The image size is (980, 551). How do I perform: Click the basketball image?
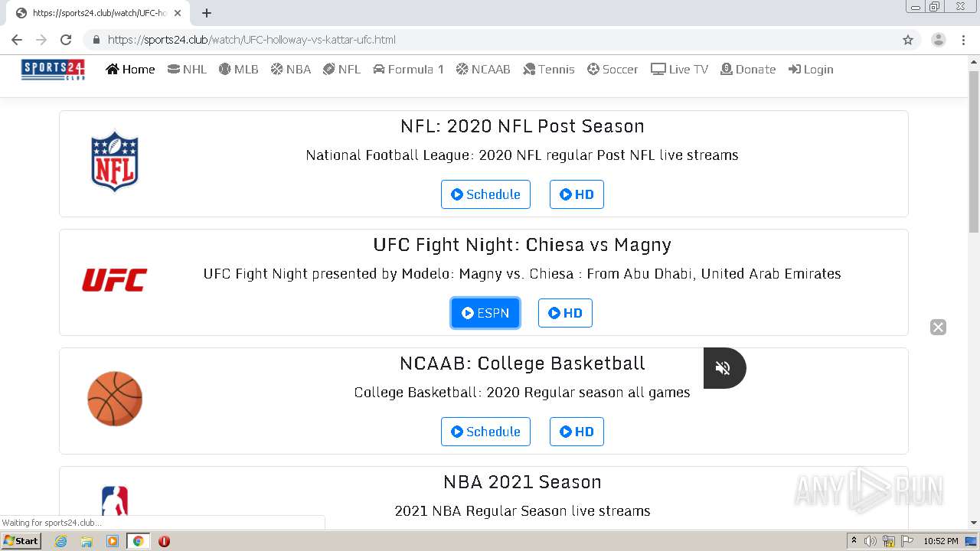(x=115, y=399)
